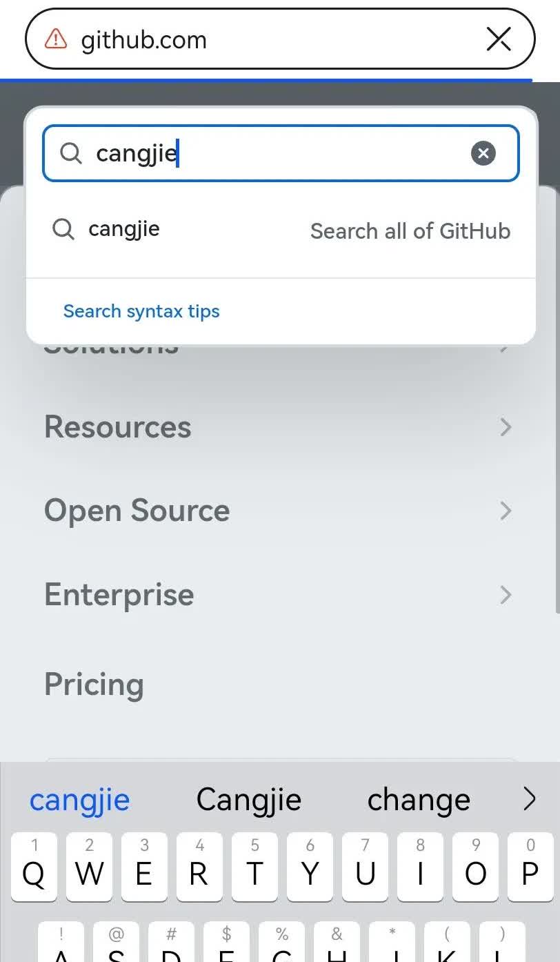
Task: Tap the github.com address bar
Action: coord(262,39)
